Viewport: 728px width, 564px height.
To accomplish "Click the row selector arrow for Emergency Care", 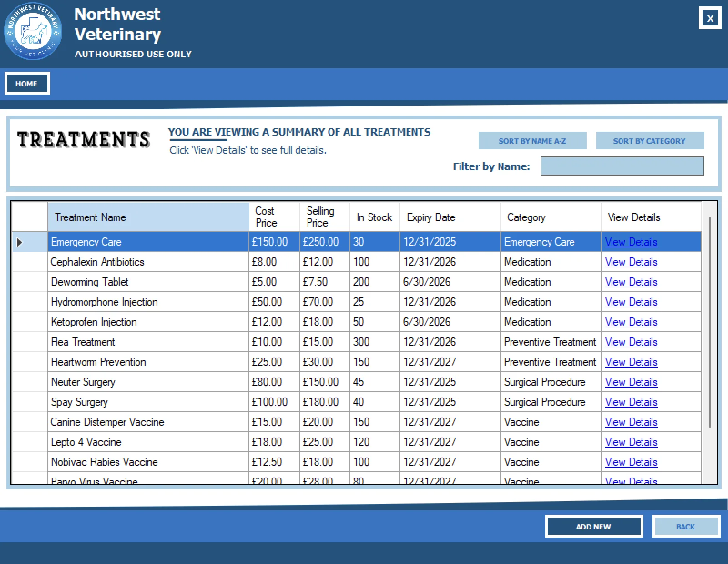I will (x=20, y=242).
